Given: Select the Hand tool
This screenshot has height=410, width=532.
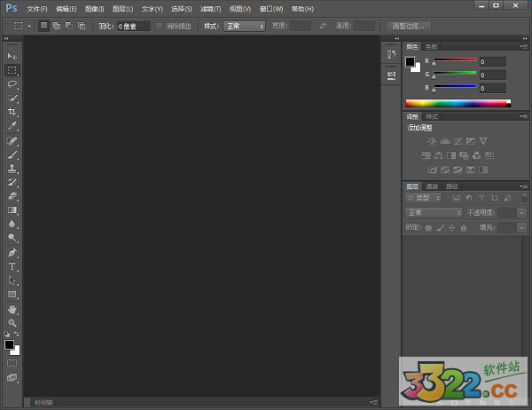Looking at the screenshot, I should pos(12,309).
